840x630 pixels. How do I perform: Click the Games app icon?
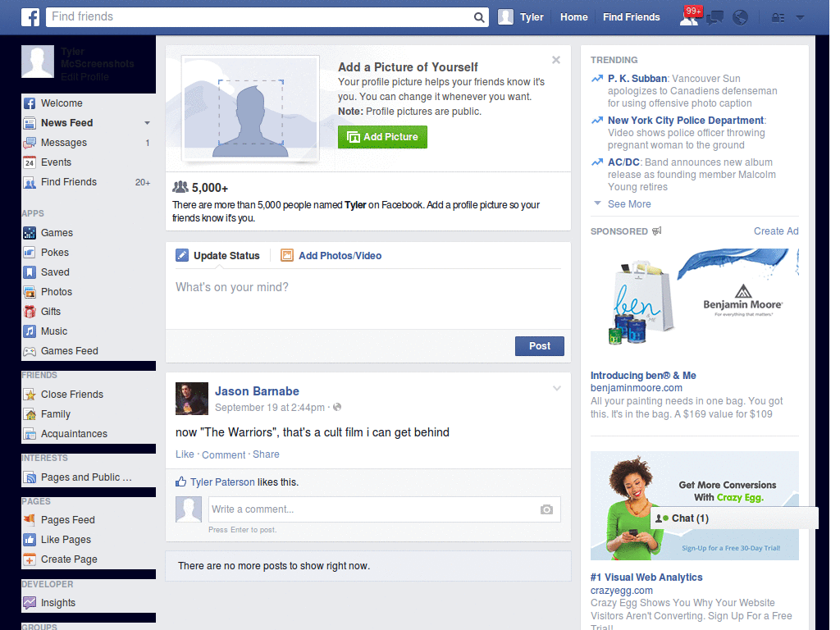pos(30,233)
